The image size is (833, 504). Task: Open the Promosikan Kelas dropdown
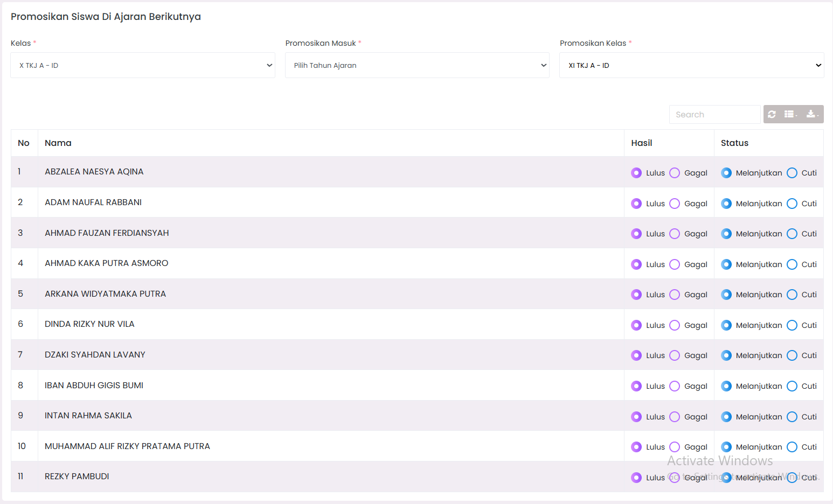click(691, 65)
